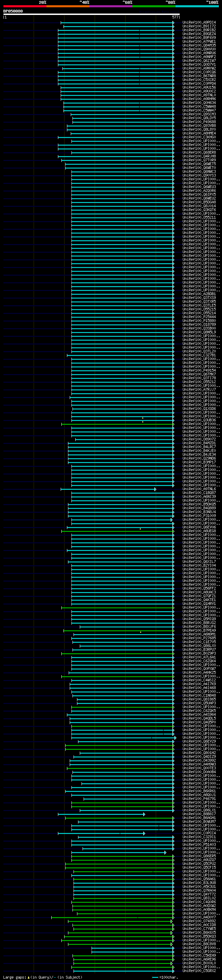Click the orange ~40% identity legend segment
The image size is (222, 980).
point(68,6)
